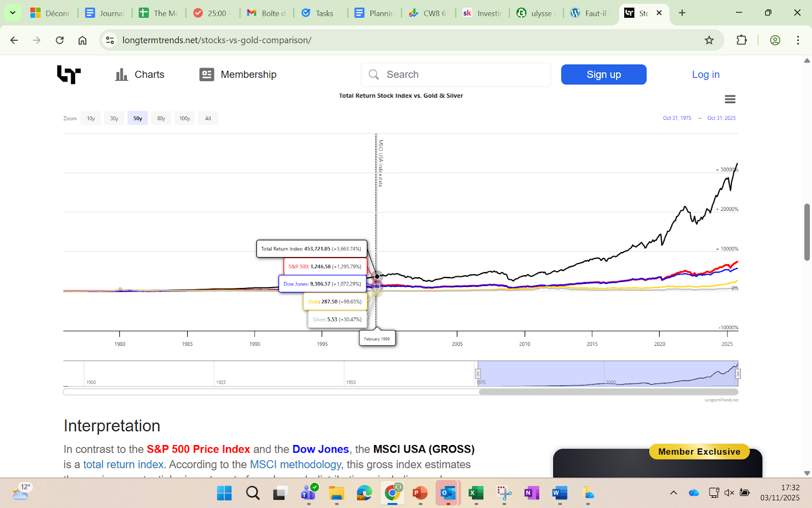Click the site information icon in address bar
Image resolution: width=812 pixels, height=508 pixels.
point(110,40)
